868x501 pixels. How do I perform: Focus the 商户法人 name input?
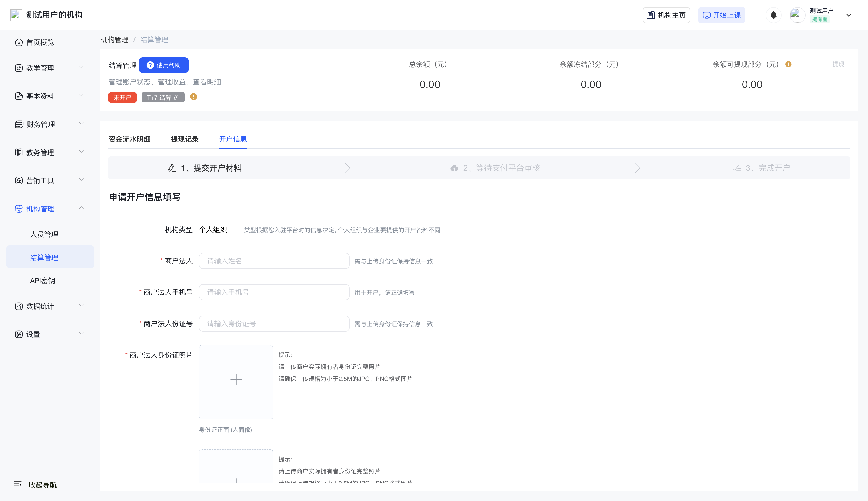click(274, 261)
